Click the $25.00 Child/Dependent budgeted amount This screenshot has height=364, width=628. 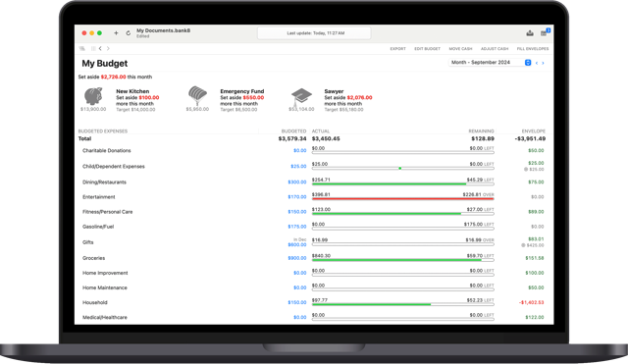(x=298, y=166)
